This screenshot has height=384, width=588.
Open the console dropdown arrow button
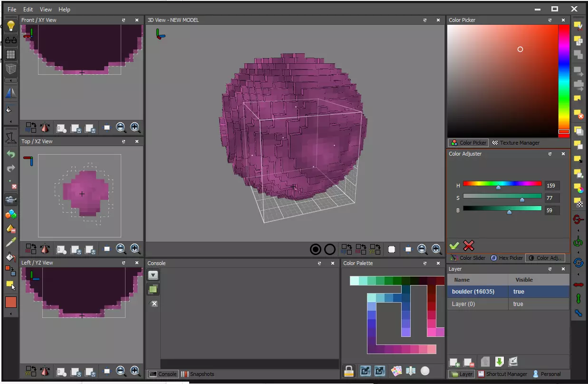coord(153,275)
